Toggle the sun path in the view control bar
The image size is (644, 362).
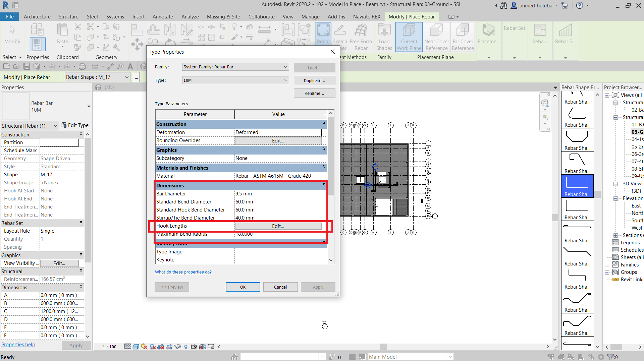(x=144, y=347)
